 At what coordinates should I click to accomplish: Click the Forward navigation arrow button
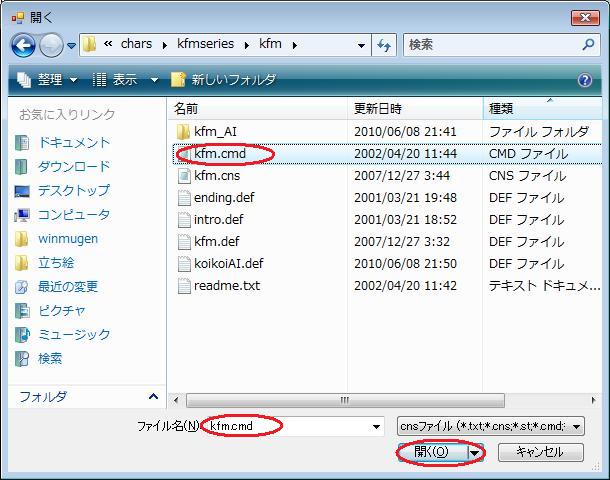(x=52, y=46)
